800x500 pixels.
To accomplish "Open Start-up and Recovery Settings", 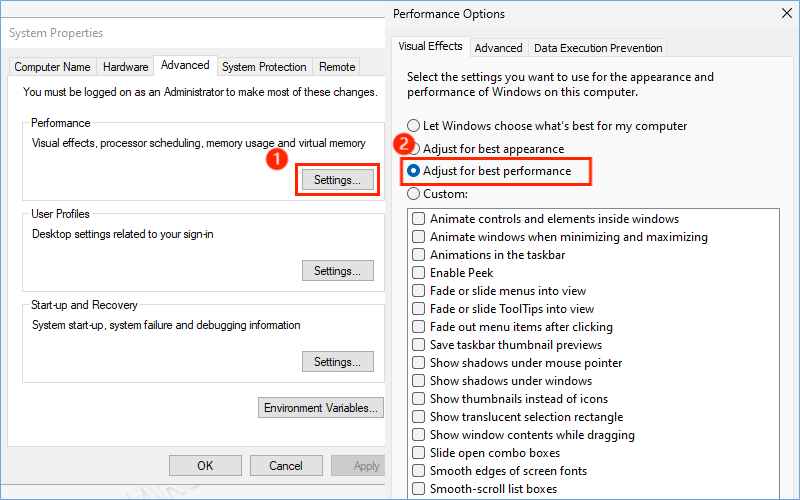I will (337, 361).
